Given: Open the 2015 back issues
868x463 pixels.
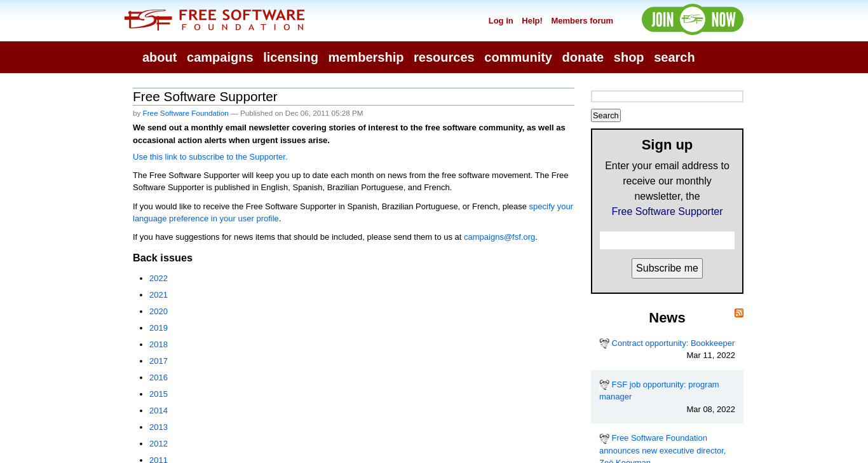Looking at the screenshot, I should click(158, 394).
